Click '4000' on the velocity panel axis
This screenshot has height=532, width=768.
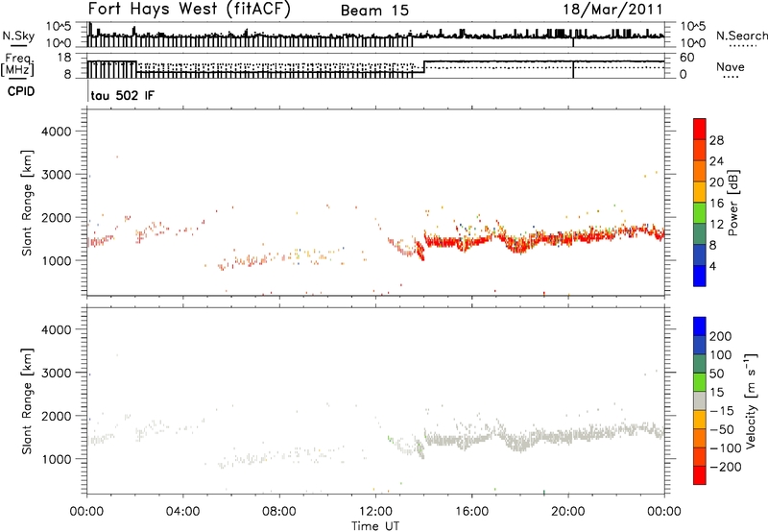tap(57, 329)
